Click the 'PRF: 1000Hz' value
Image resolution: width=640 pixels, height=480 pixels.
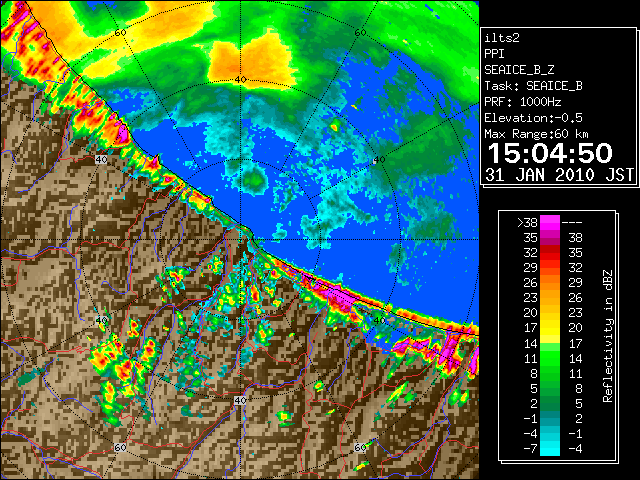[x=522, y=102]
